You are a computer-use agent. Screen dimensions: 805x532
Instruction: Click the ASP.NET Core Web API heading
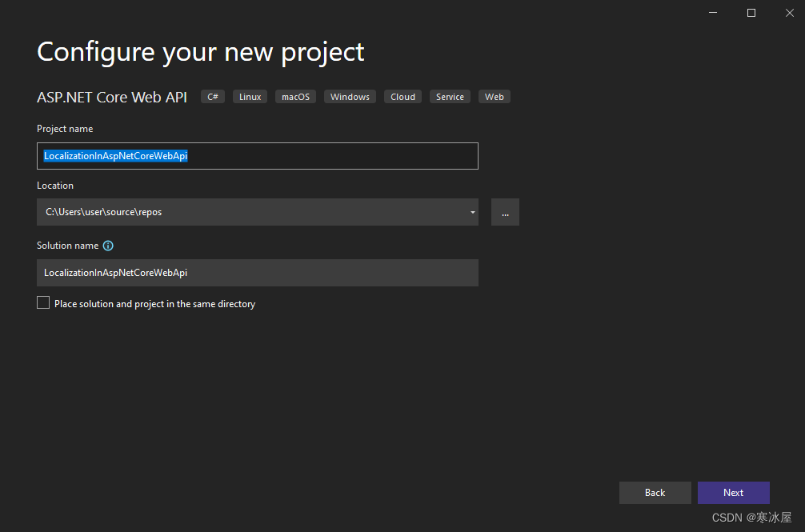click(112, 97)
